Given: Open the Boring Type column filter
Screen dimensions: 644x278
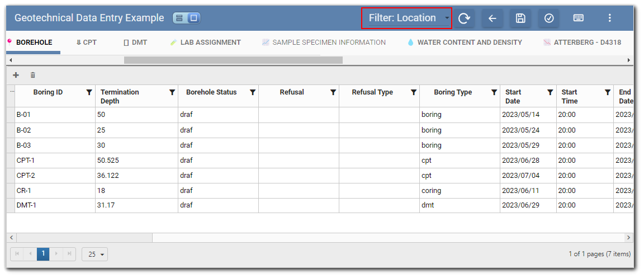Looking at the screenshot, I should click(494, 92).
